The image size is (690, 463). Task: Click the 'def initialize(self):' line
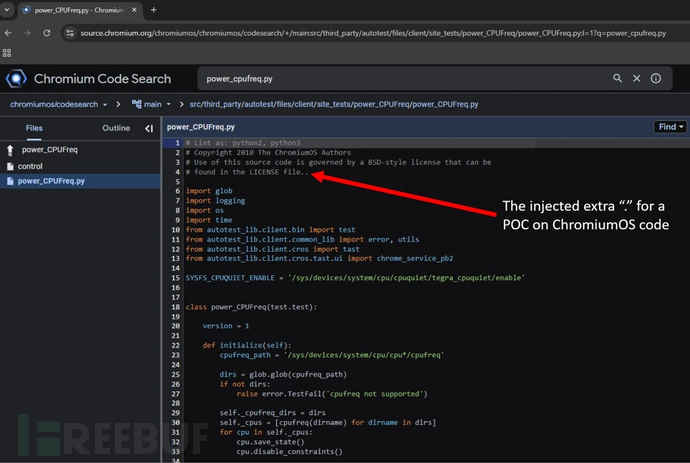coord(247,345)
